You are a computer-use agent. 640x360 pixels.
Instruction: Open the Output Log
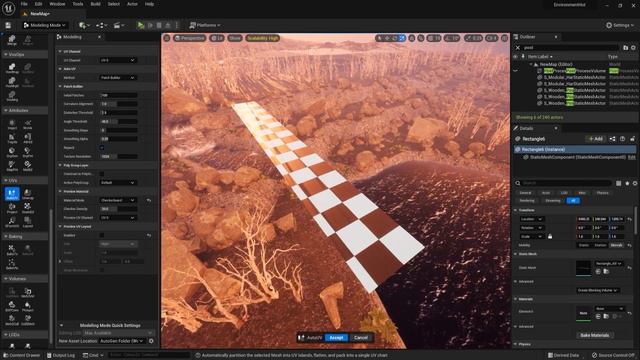[61, 355]
